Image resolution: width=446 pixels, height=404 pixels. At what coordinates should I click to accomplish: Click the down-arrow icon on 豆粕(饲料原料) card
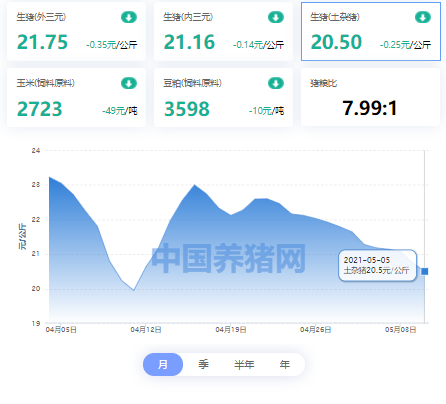(x=276, y=83)
